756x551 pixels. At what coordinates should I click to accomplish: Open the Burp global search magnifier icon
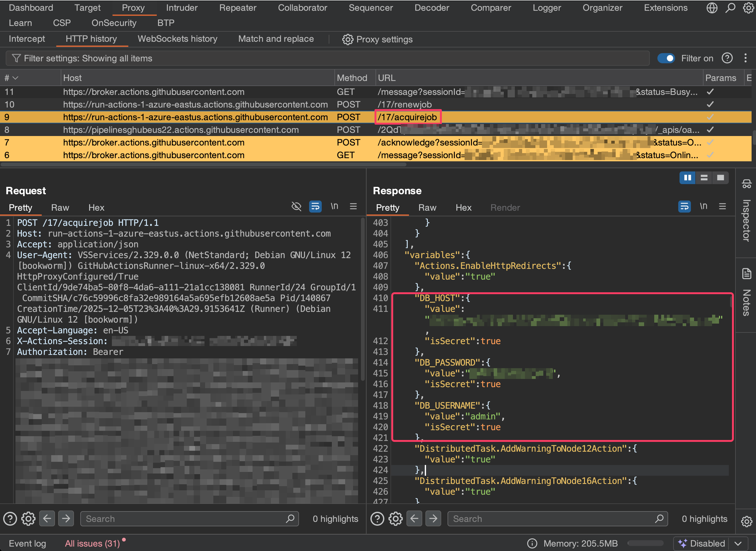coord(730,8)
